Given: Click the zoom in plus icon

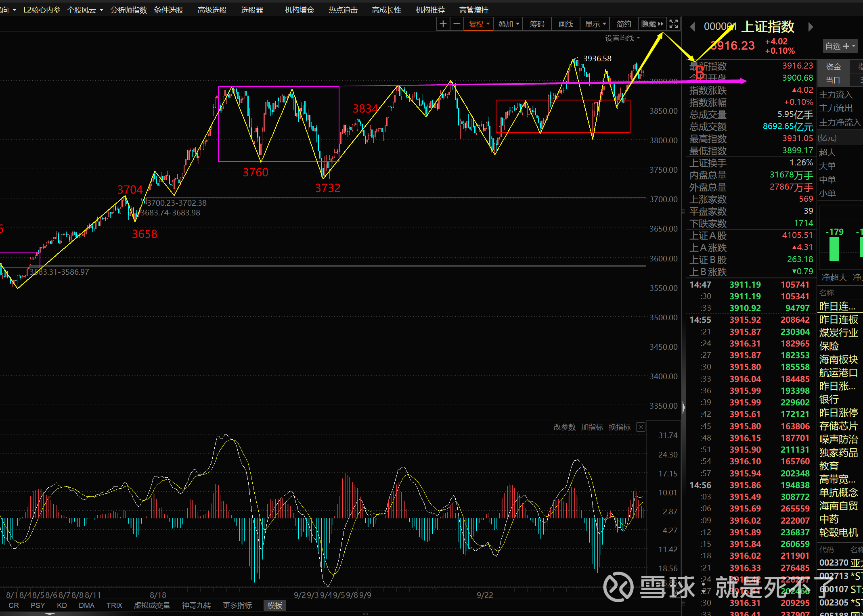Looking at the screenshot, I should tap(443, 24).
